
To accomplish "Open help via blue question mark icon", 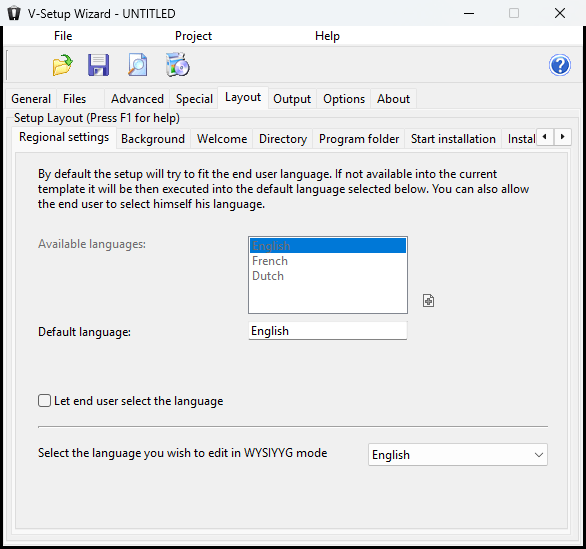I will (x=559, y=65).
